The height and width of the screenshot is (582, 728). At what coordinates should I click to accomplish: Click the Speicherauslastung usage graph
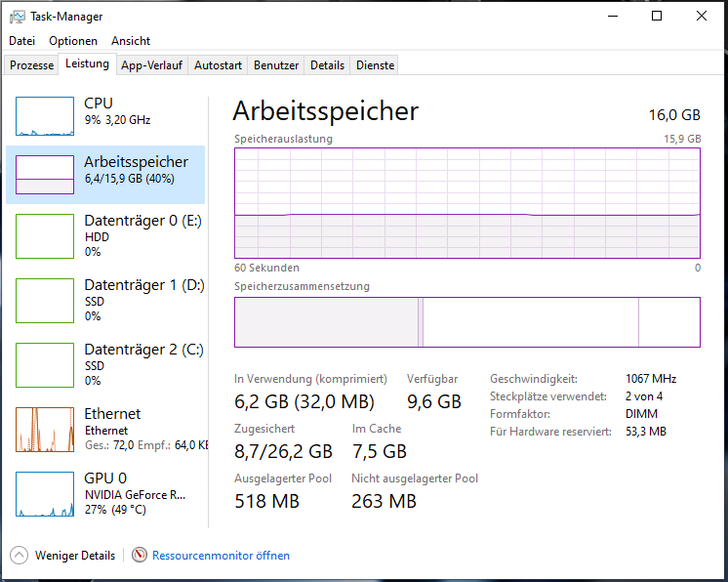tap(466, 203)
